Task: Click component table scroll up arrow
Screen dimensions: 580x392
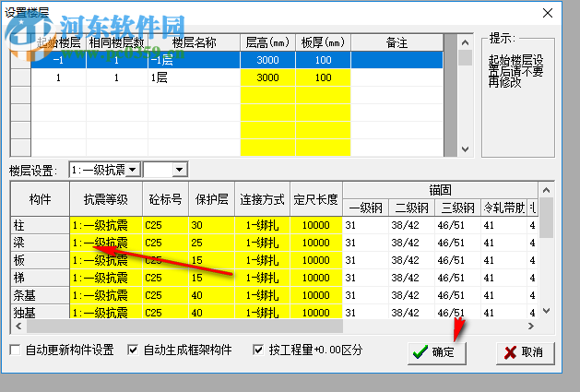Action: (x=546, y=190)
